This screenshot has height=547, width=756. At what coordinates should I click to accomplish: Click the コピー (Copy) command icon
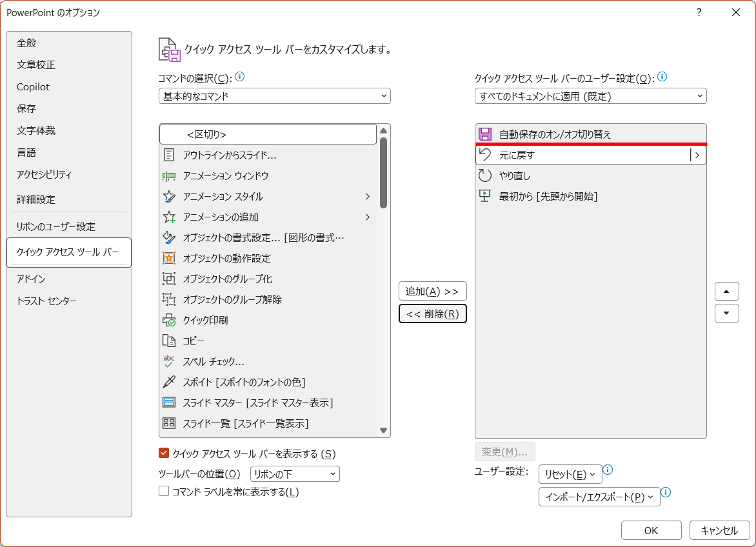click(169, 341)
